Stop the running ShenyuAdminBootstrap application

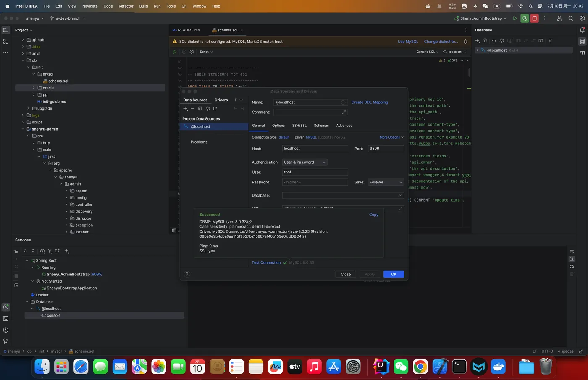[x=534, y=18]
